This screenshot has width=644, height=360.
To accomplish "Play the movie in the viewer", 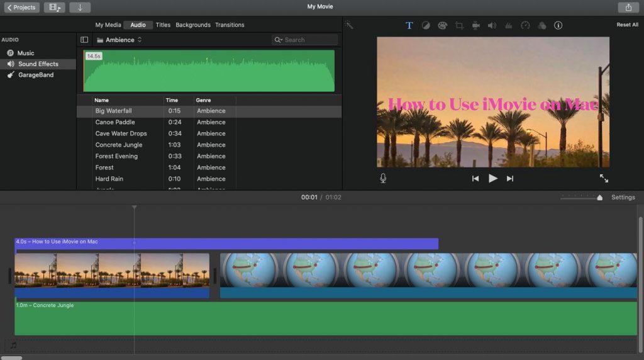I will [x=493, y=178].
